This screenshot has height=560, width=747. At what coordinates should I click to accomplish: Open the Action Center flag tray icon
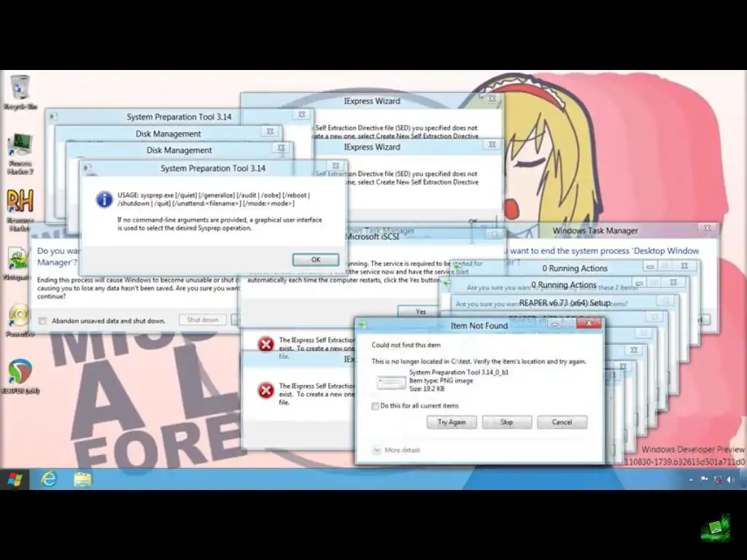pyautogui.click(x=704, y=480)
